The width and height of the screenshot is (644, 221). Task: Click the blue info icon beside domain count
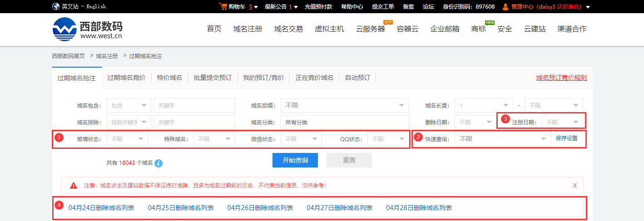(159, 163)
